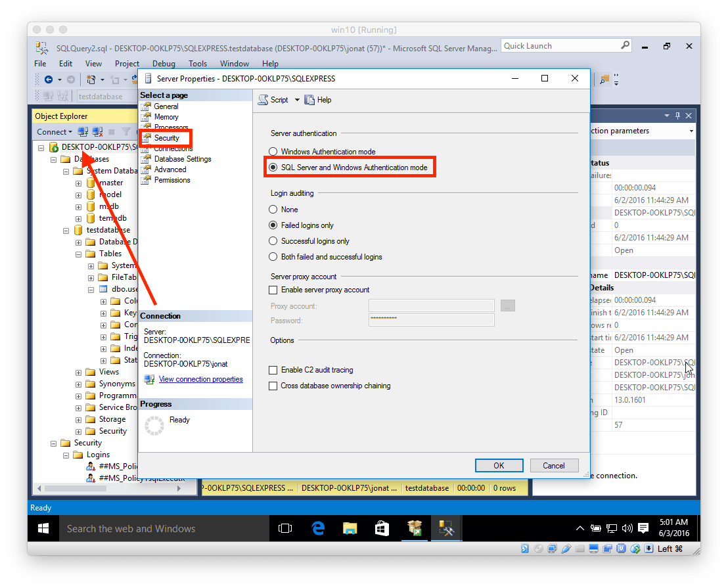728x588 pixels.
Task: Open the Tools menu
Action: click(x=197, y=64)
